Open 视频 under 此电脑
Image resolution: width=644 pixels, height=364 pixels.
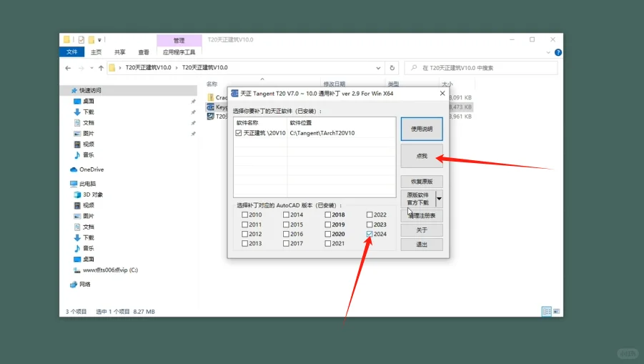[84, 205]
